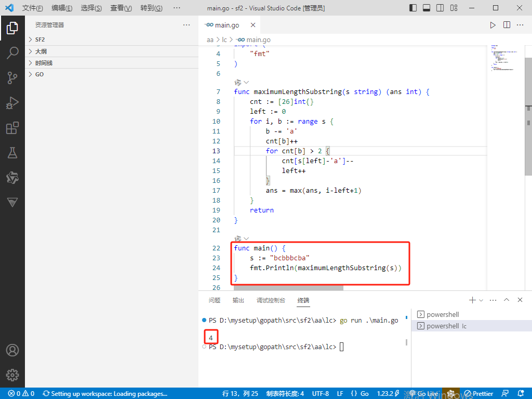The image size is (532, 399).
Task: Open the Source Control view
Action: pyautogui.click(x=12, y=78)
